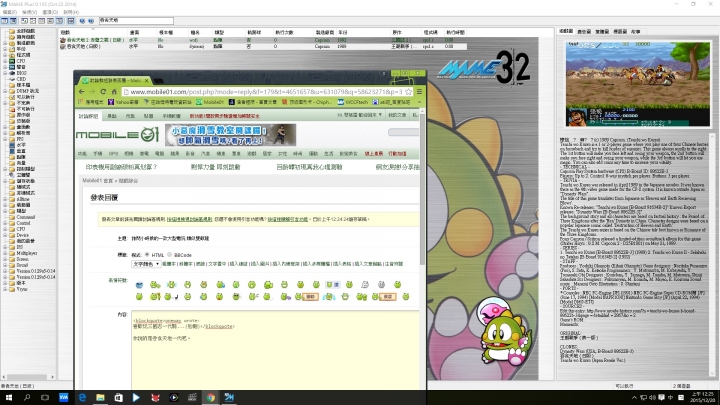Screen dimensions: 720x405
Task: Open Microsoft Edge from taskbar
Action: coord(82,397)
